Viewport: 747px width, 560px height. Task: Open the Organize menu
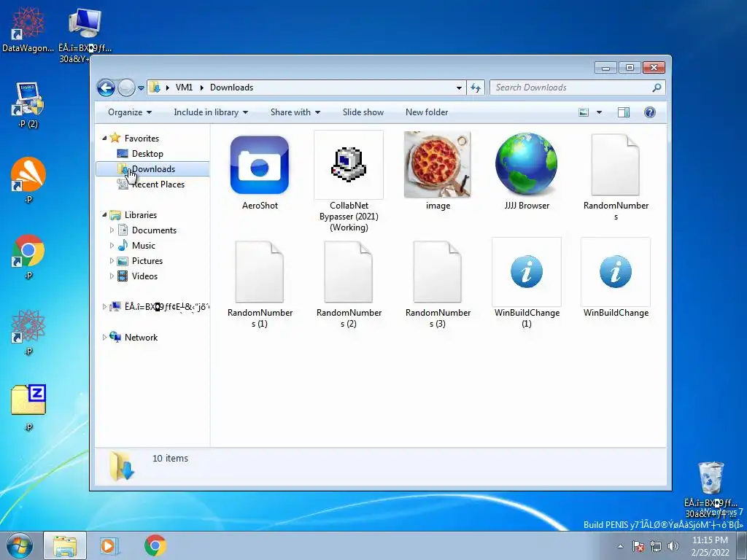[130, 112]
